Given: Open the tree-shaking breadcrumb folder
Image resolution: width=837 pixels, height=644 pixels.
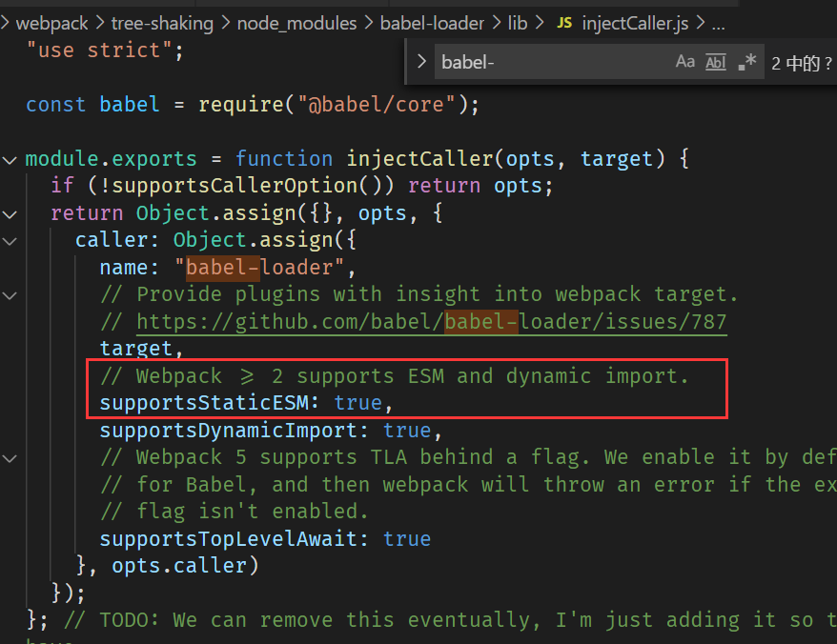Looking at the screenshot, I should pyautogui.click(x=162, y=23).
